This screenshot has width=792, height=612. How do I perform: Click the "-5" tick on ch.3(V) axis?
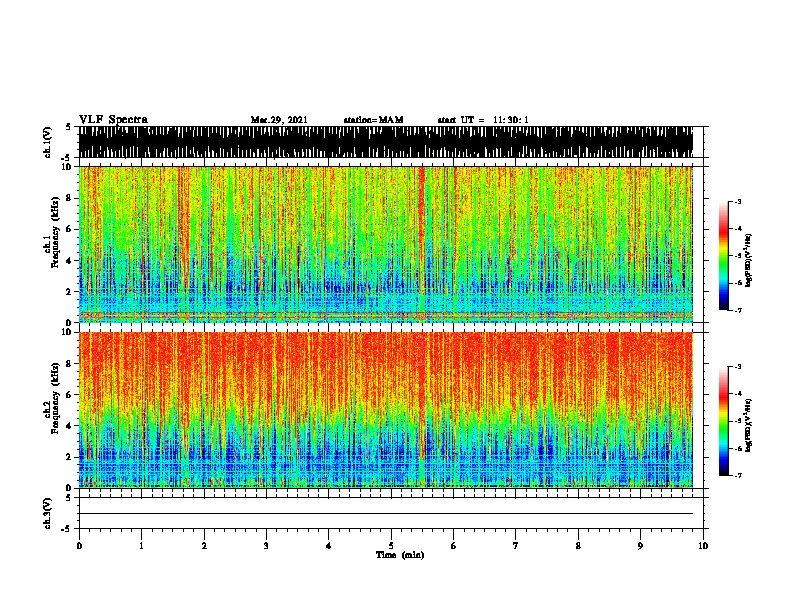67,529
